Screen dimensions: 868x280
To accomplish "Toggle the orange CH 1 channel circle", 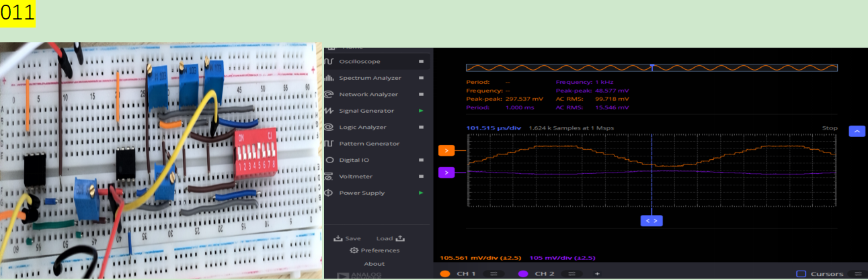I will pyautogui.click(x=444, y=273).
